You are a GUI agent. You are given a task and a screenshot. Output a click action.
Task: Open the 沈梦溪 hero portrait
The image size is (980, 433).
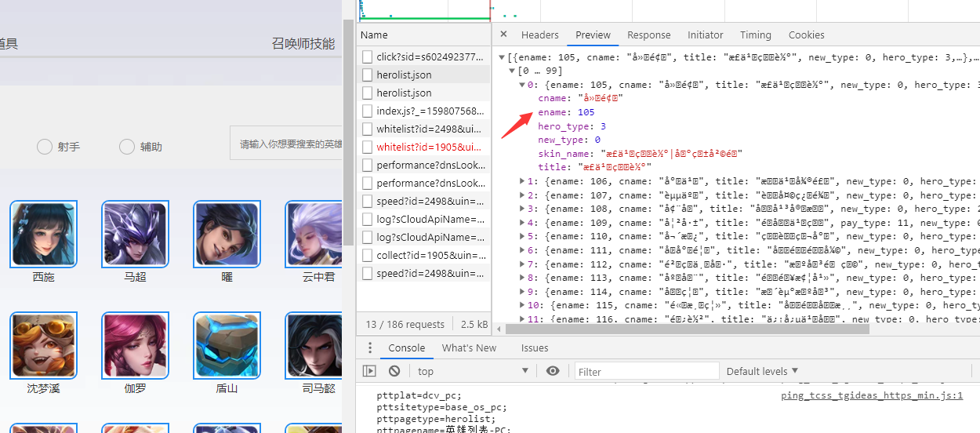click(44, 345)
